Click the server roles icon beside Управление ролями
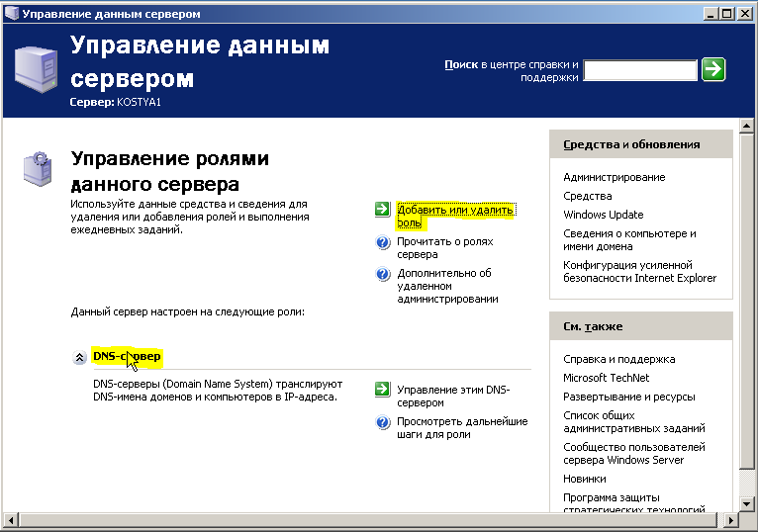Image resolution: width=758 pixels, height=532 pixels. tap(38, 169)
